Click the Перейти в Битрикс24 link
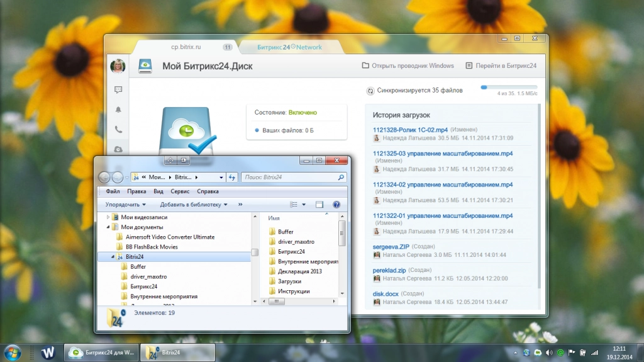Screen dimensions: 644x362 [x=501, y=65]
